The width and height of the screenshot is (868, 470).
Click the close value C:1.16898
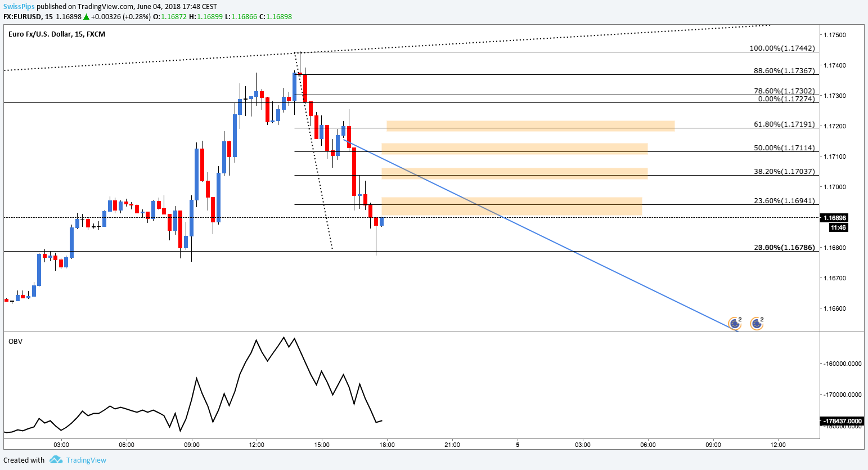[276, 17]
